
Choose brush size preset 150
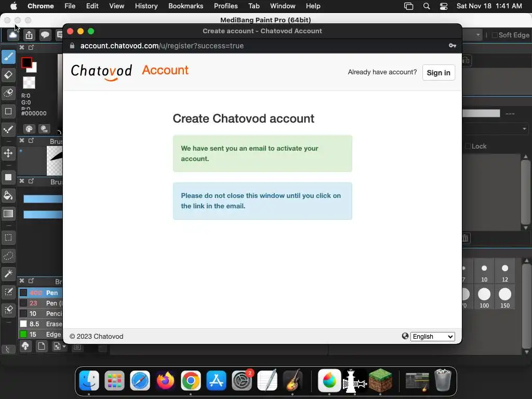(x=505, y=298)
